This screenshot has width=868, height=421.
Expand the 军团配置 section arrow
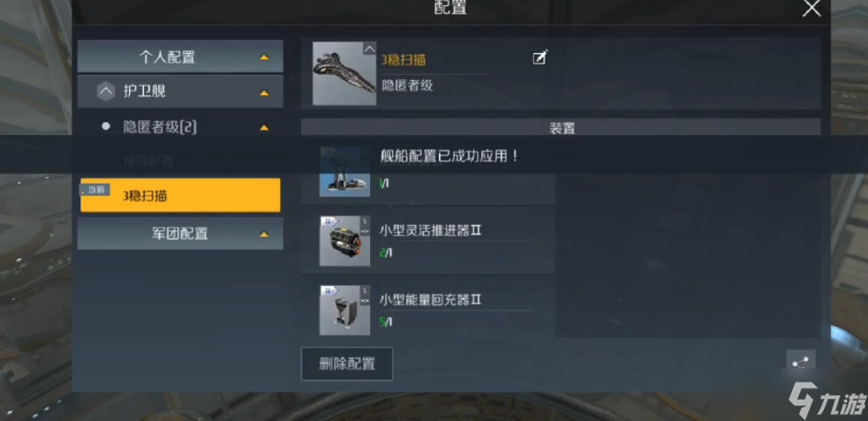tap(265, 234)
